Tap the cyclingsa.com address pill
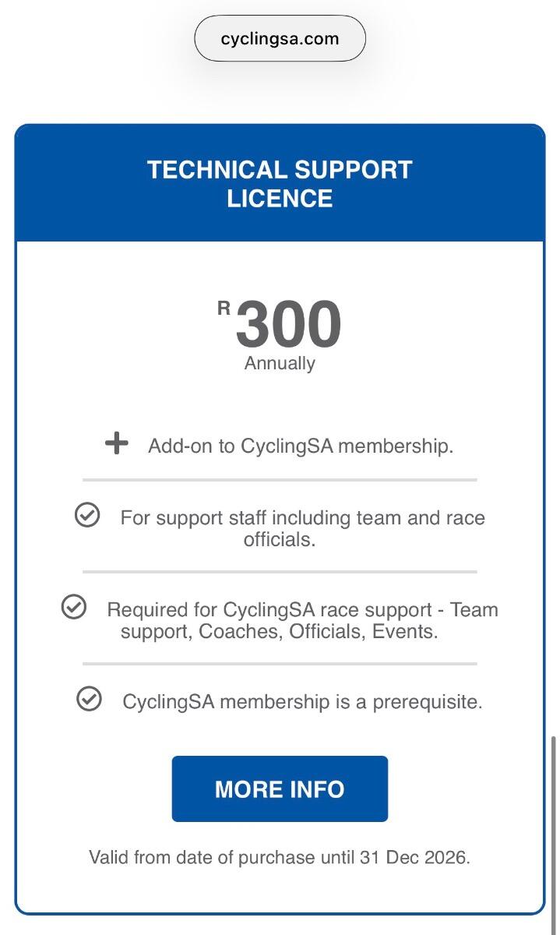The image size is (560, 935). pyautogui.click(x=280, y=38)
